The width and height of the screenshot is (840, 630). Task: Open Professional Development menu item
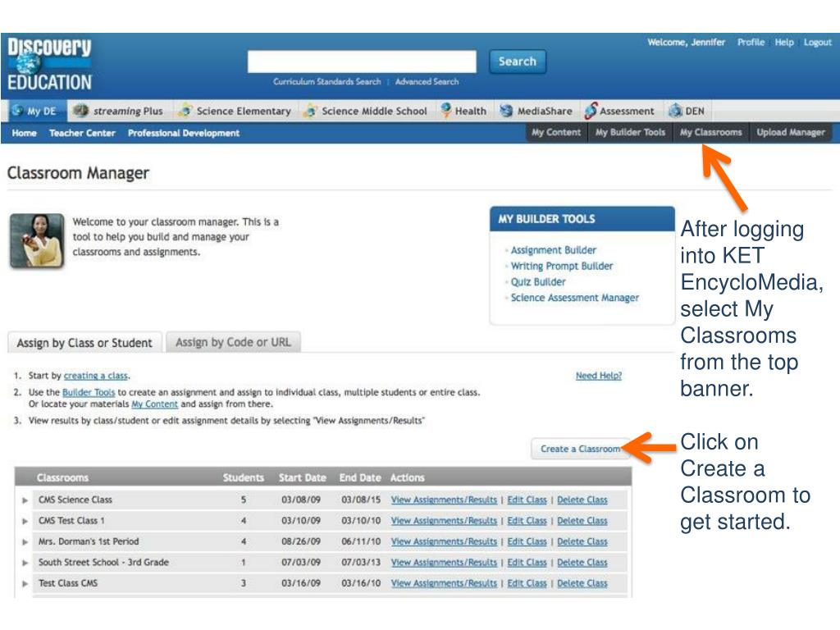click(x=183, y=133)
